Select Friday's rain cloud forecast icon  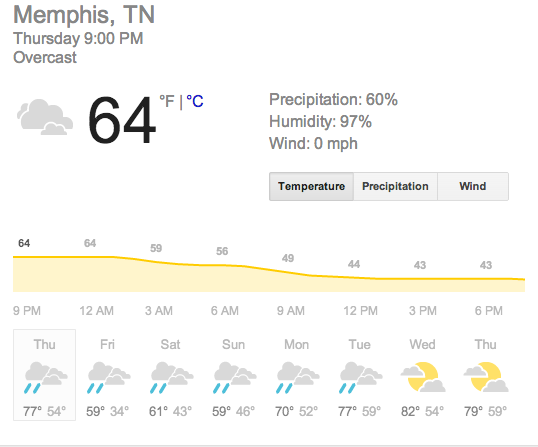(109, 377)
